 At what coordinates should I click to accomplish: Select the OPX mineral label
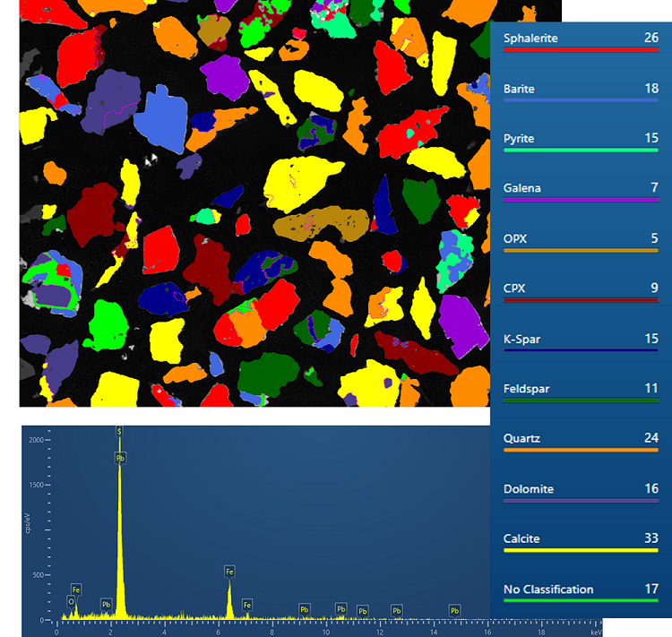[515, 238]
